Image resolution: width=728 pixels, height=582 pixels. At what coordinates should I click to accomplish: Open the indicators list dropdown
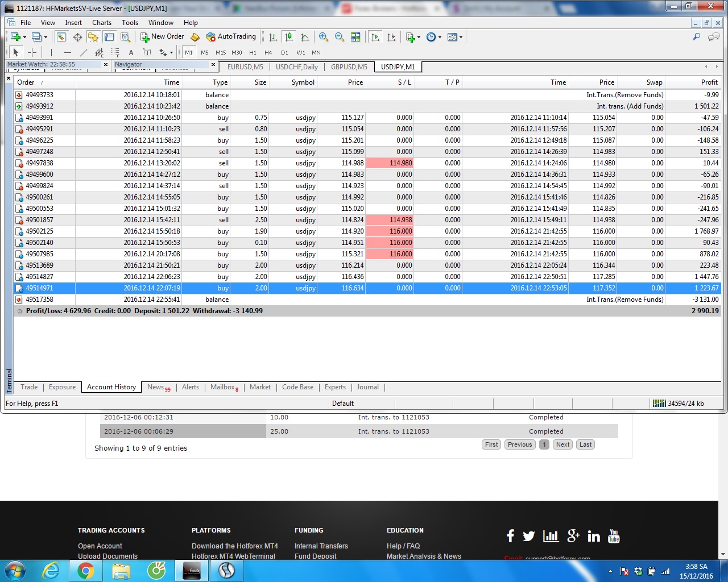click(x=419, y=37)
